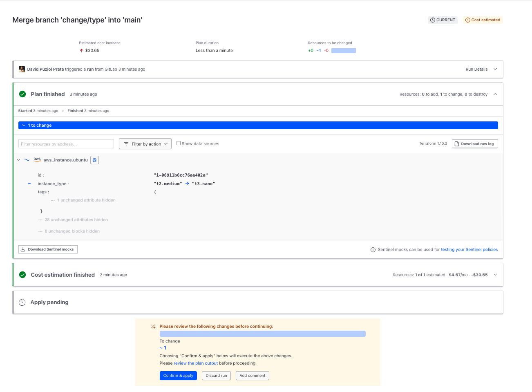Select the '1 to change' blue bar
The image size is (532, 392).
click(x=258, y=125)
